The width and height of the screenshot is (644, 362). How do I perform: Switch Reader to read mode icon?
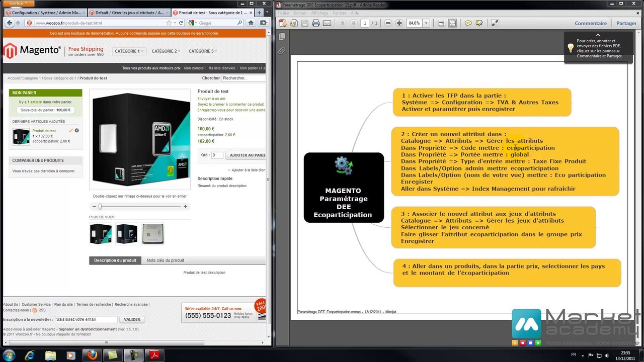coord(495,23)
